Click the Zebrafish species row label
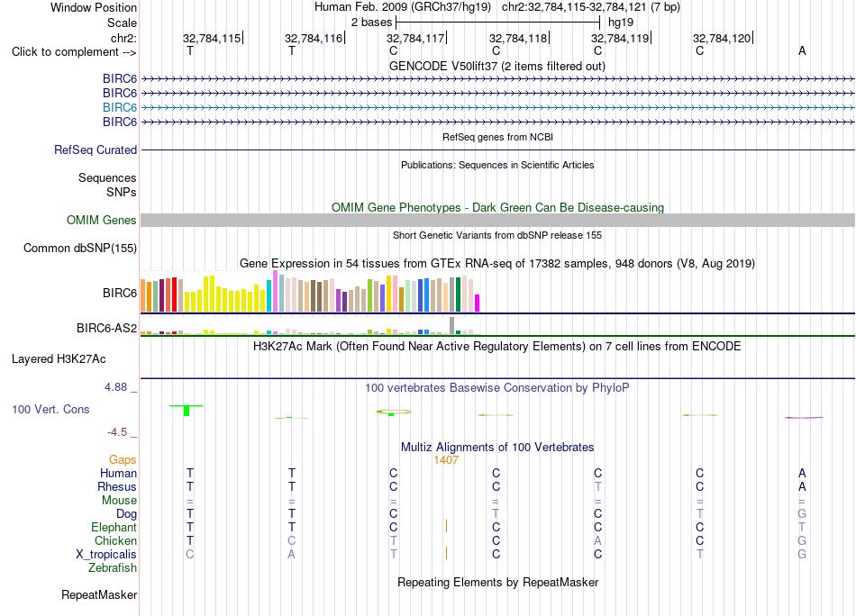The height and width of the screenshot is (616, 856). [113, 568]
